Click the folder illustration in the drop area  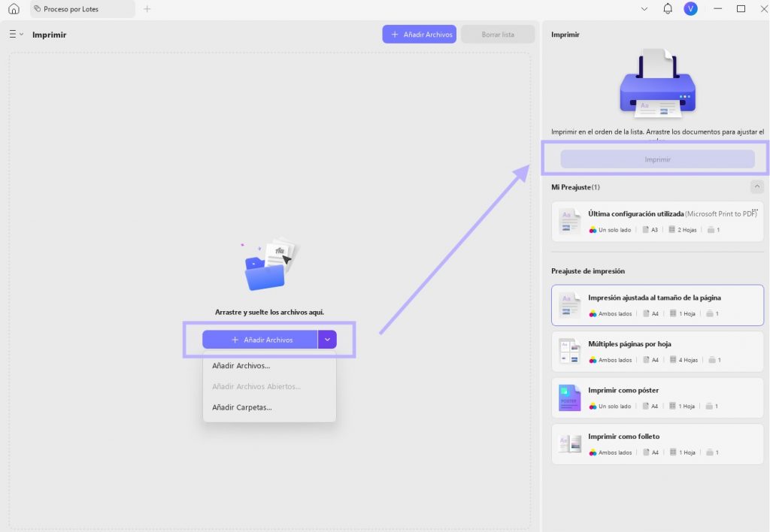pyautogui.click(x=270, y=265)
